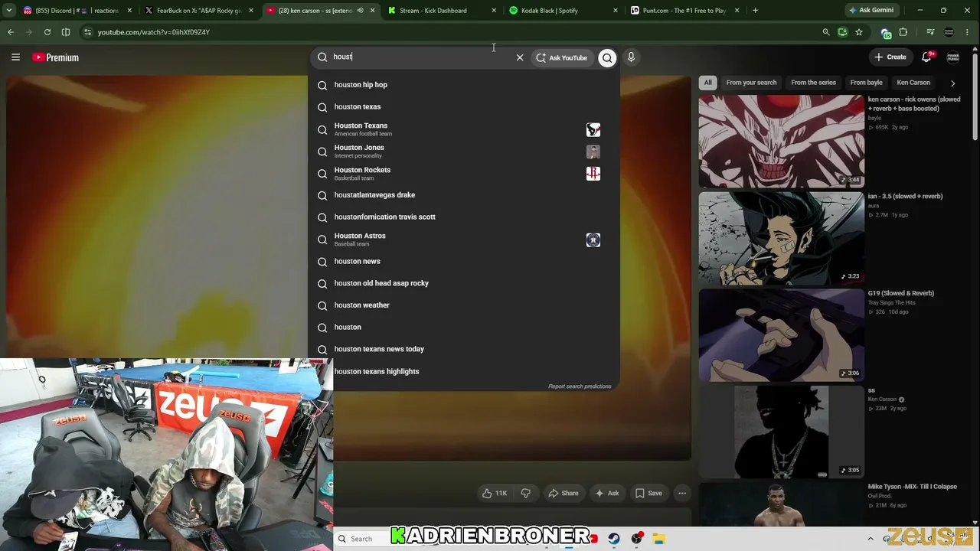
Task: Switch to Punt.com tab
Action: 684,11
